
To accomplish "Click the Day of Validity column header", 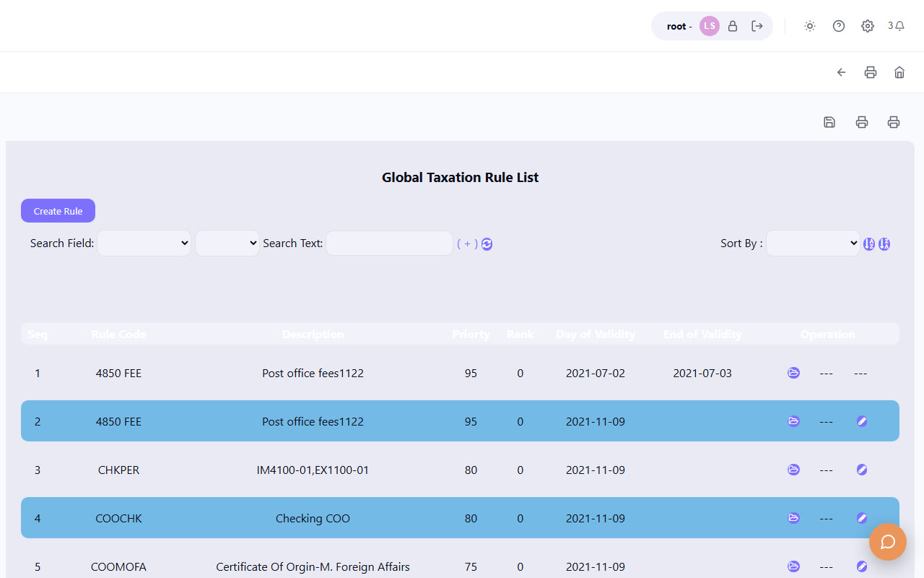I will point(596,335).
